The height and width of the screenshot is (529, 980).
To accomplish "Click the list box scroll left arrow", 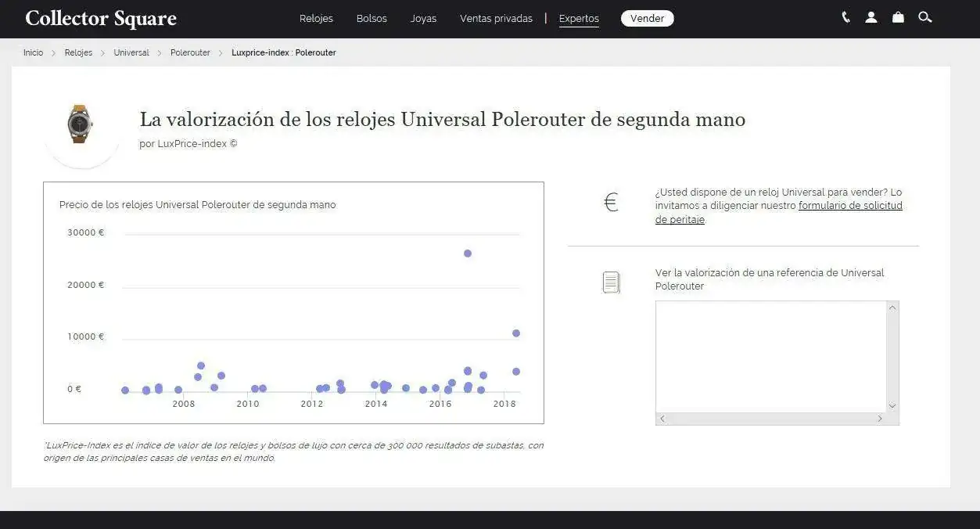I will pos(662,419).
